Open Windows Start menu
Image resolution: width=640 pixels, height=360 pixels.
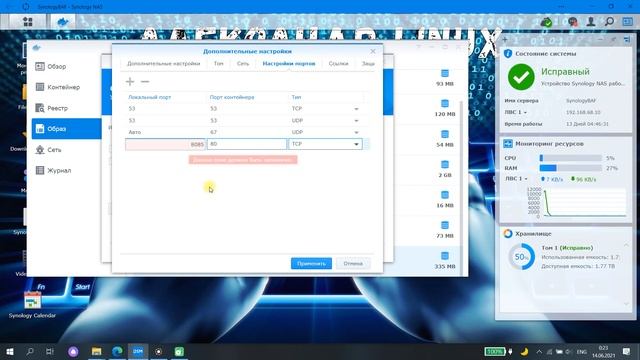click(9, 351)
